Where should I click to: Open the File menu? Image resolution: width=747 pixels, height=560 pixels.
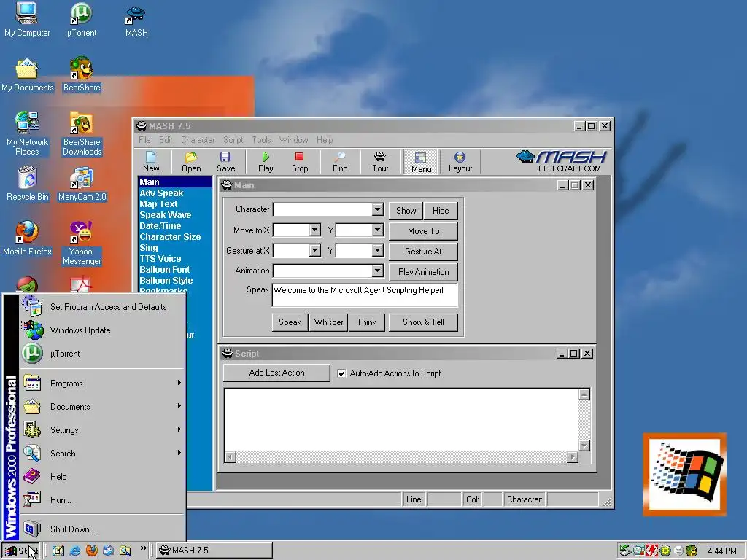pyautogui.click(x=144, y=140)
